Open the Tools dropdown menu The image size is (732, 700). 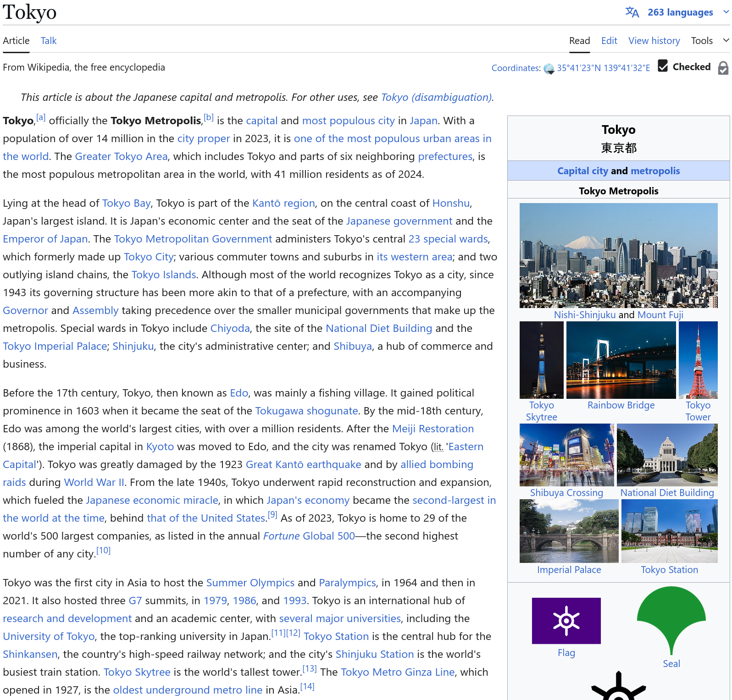709,41
